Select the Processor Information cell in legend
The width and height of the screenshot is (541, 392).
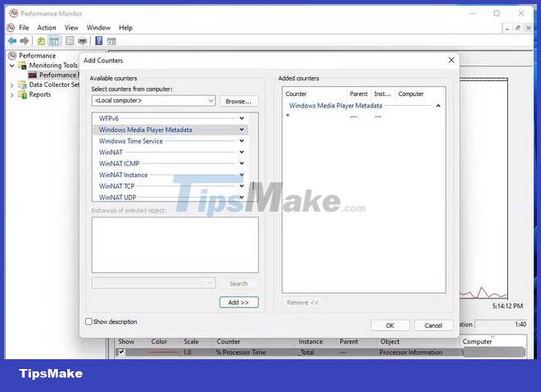coord(411,353)
